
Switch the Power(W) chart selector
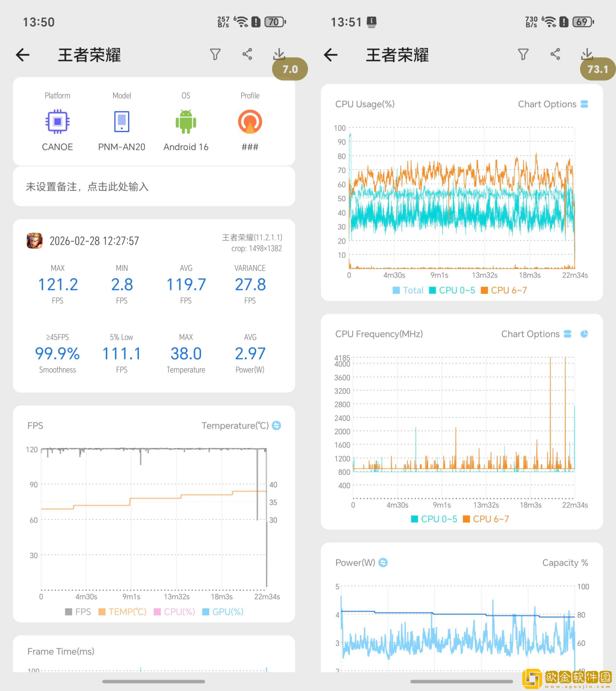(383, 562)
